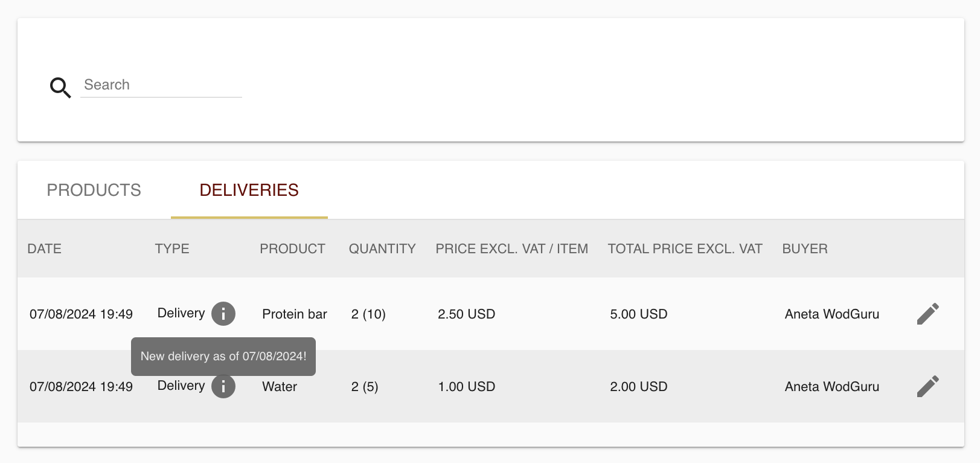Select the Water product cell

click(x=280, y=387)
